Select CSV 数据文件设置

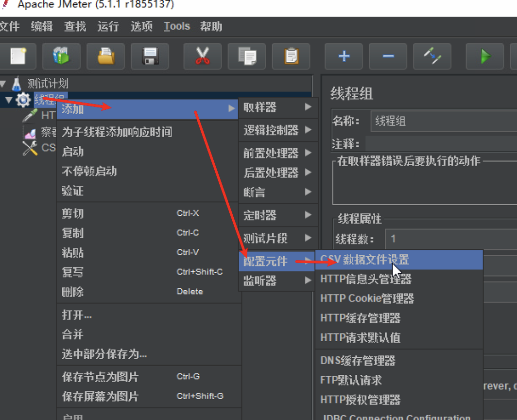coord(399,260)
